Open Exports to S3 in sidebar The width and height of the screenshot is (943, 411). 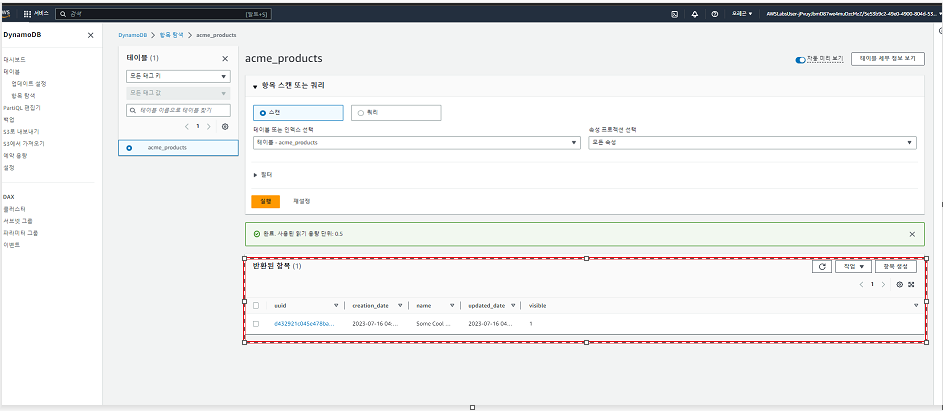[20, 132]
